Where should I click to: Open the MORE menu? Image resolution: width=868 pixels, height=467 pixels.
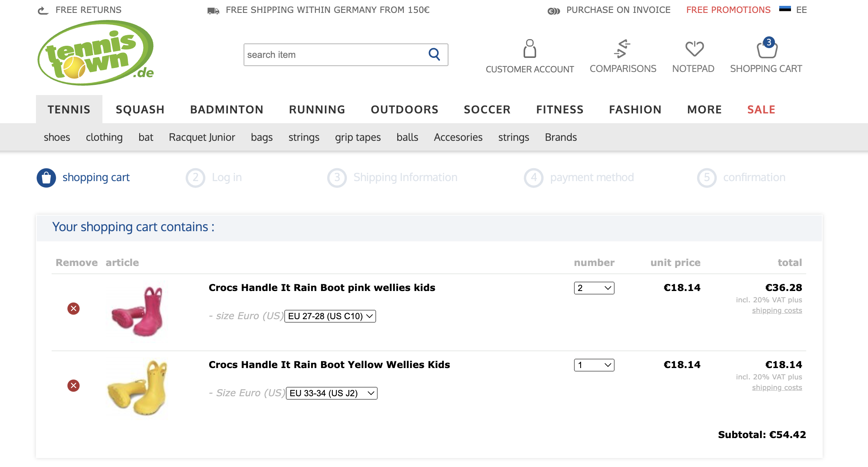pyautogui.click(x=705, y=110)
